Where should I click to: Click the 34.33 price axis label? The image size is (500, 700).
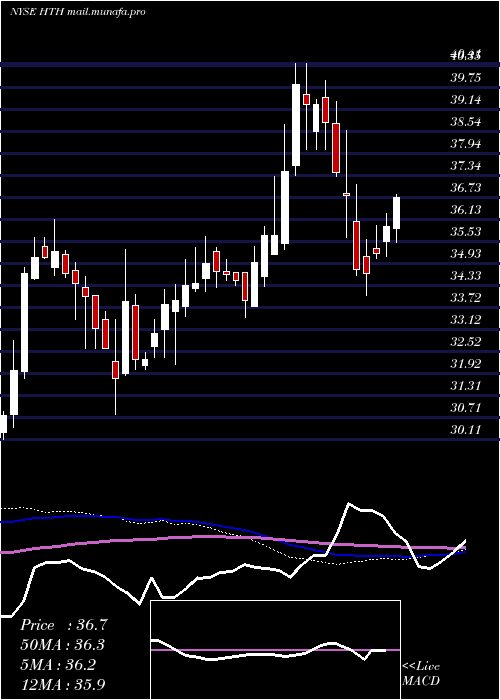coord(466,275)
